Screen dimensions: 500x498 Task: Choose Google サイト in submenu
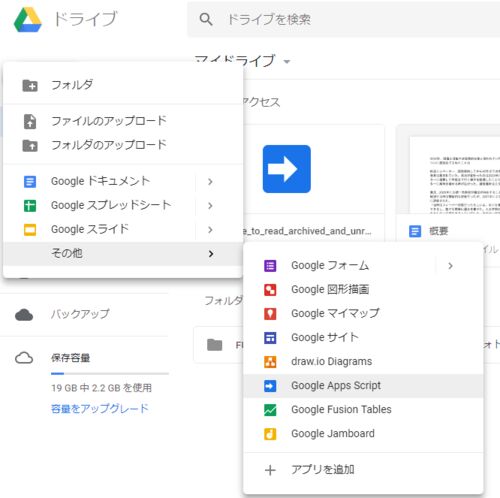pyautogui.click(x=363, y=338)
